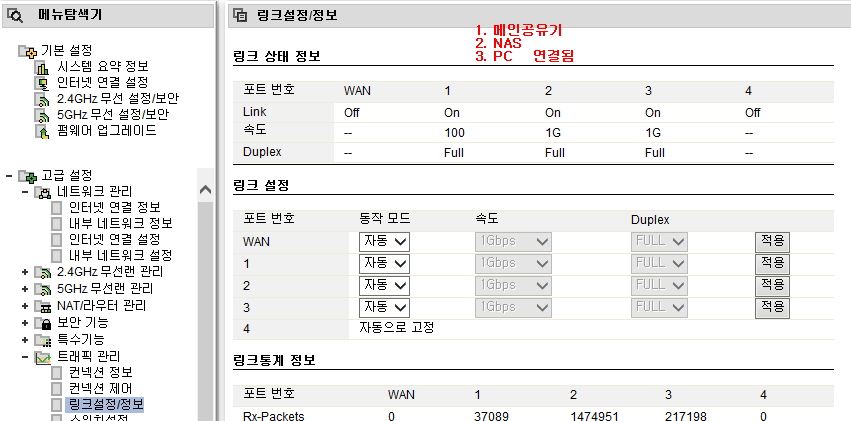Open 2.4GHz 무선 설정/보안 item

click(118, 99)
